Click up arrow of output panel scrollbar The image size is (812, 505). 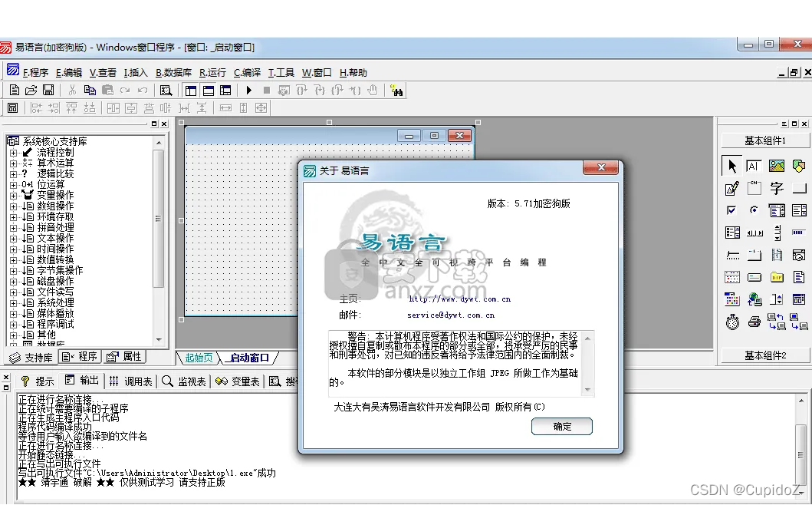pos(801,401)
